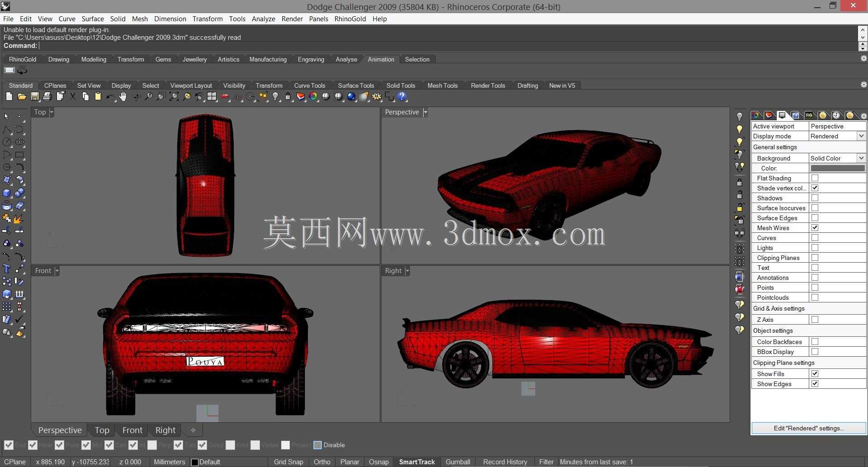Click the New file icon
Image resolution: width=868 pixels, height=467 pixels.
[x=9, y=96]
